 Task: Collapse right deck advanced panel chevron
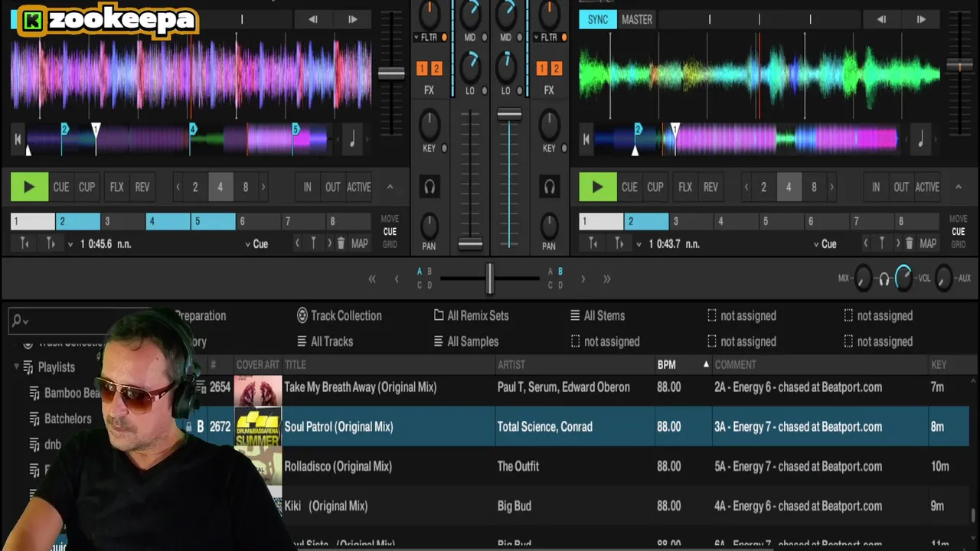(x=958, y=187)
